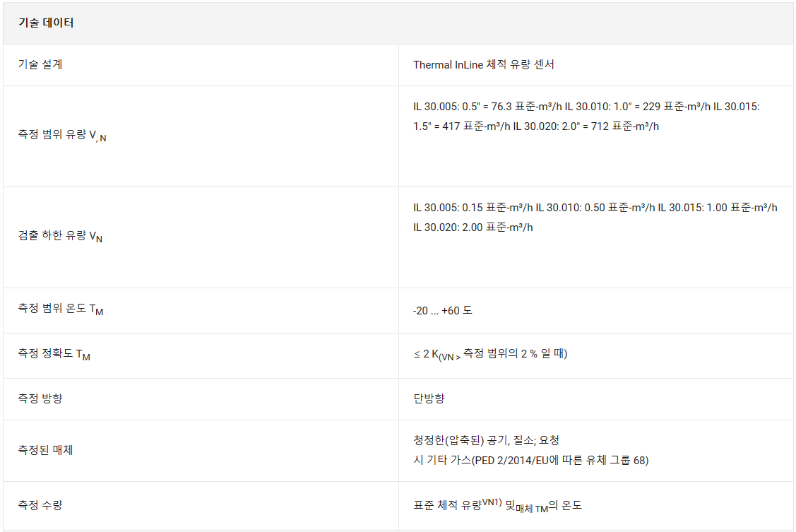Click the -20 ... +60 도 value
Viewport: 796px width, 532px height.
click(443, 310)
